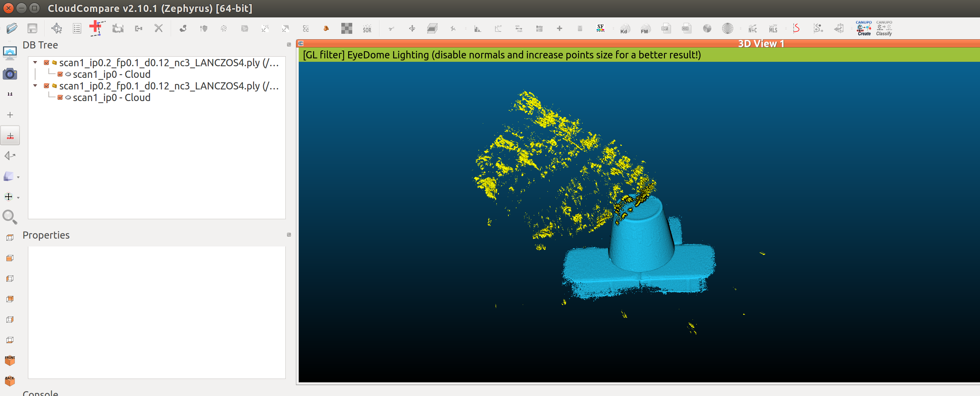
Task: Click the SF color scale icon
Action: [x=600, y=28]
